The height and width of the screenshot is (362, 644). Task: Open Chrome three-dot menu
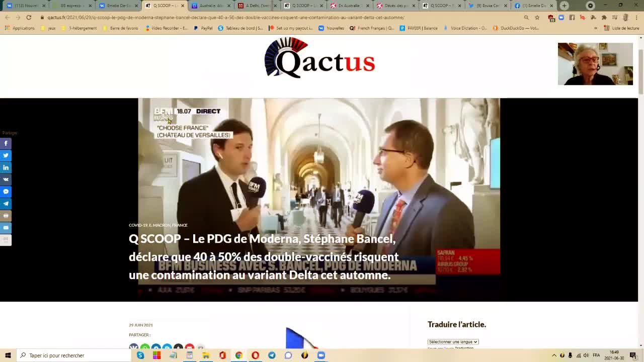click(636, 17)
